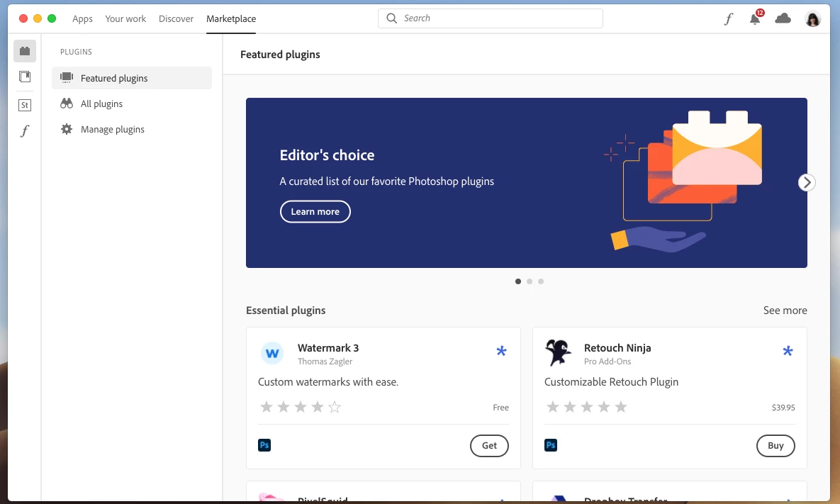
Task: Click the Watermark 3 title
Action: coord(328,348)
